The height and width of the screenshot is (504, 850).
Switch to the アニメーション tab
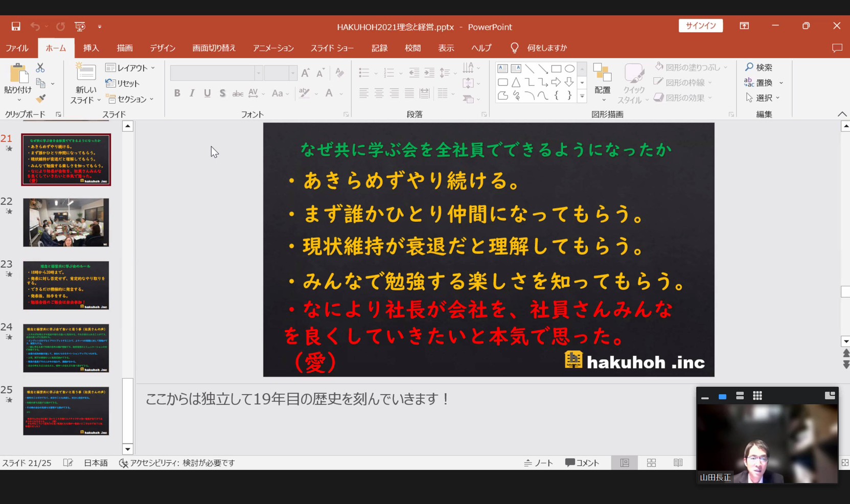(x=273, y=48)
